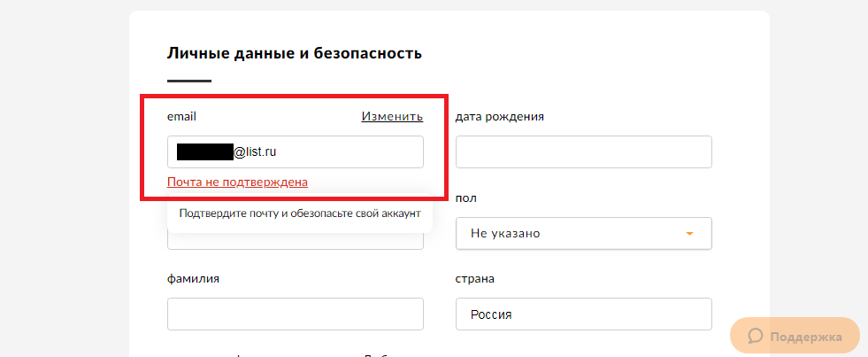The height and width of the screenshot is (357, 868).
Task: Click the @list.ru text in the email
Action: [x=255, y=151]
